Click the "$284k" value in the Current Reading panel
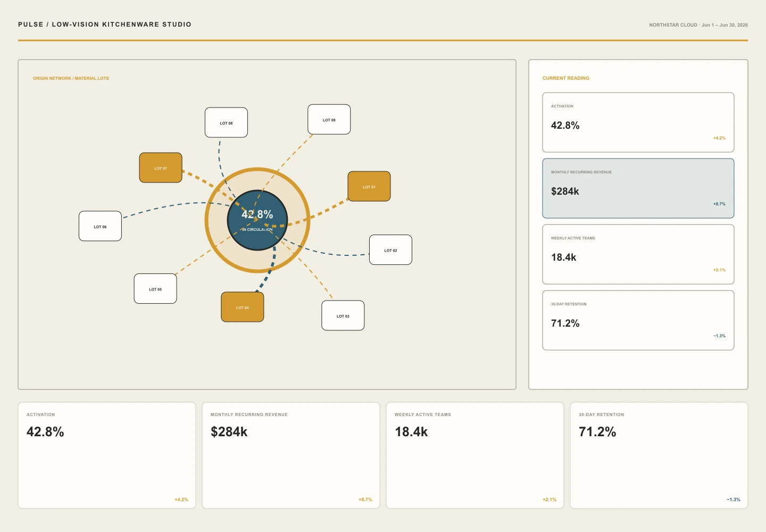The image size is (766, 532). coord(565,192)
